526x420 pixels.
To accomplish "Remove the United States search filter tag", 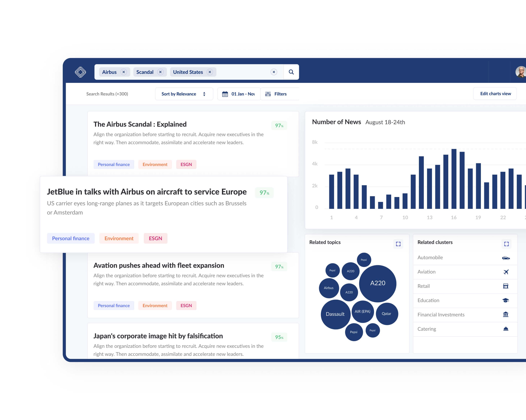I will [x=210, y=72].
